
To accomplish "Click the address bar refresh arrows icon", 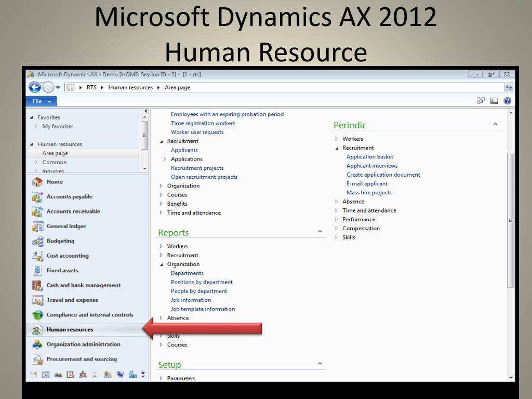I will [x=509, y=87].
